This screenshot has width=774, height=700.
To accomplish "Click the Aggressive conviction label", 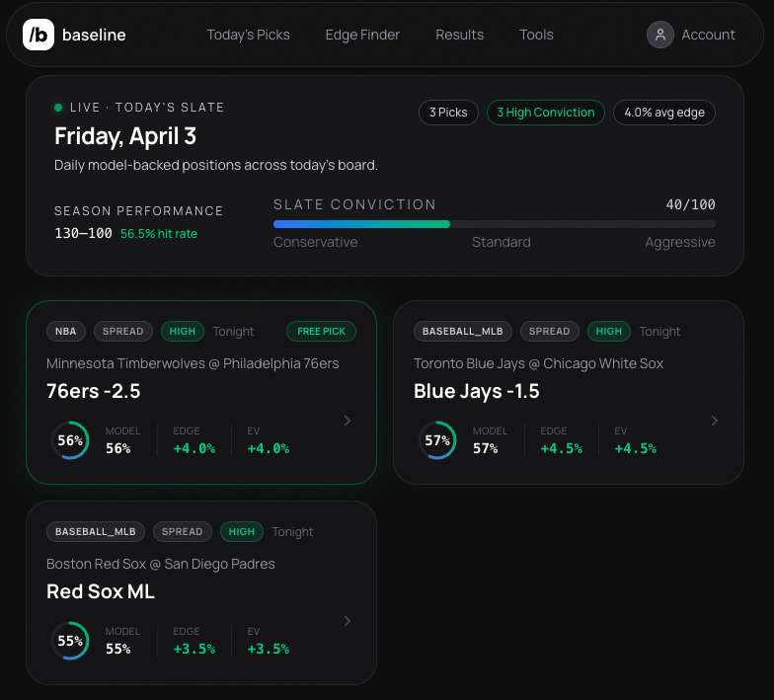I will pyautogui.click(x=679, y=242).
